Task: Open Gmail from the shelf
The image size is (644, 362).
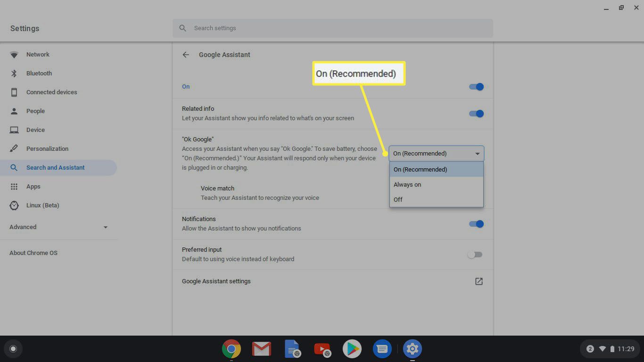Action: (261, 349)
